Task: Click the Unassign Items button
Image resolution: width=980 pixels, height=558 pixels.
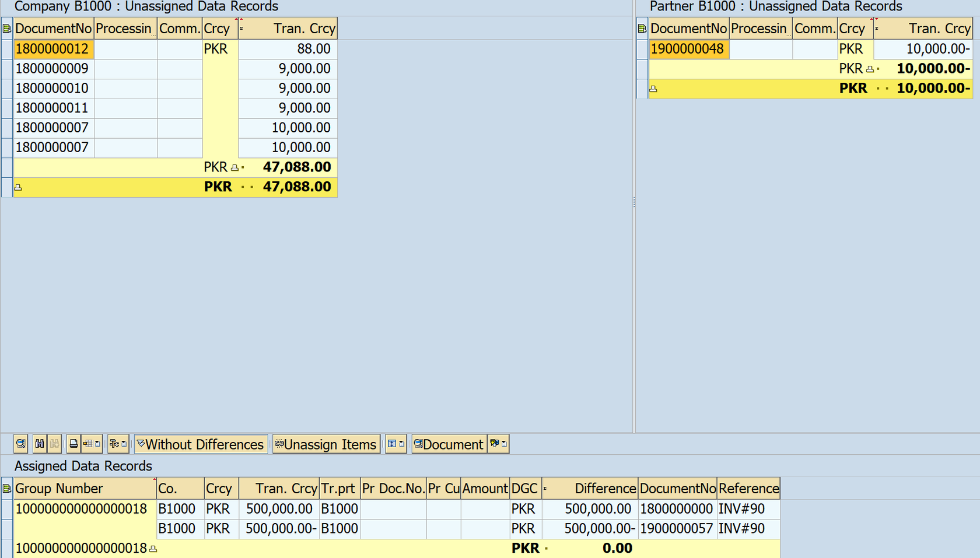Action: click(326, 444)
